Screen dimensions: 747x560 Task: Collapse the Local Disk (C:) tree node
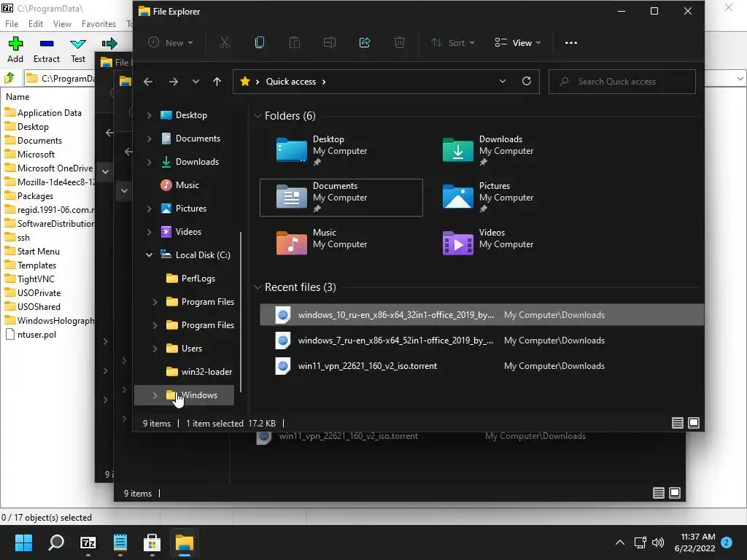(x=149, y=255)
